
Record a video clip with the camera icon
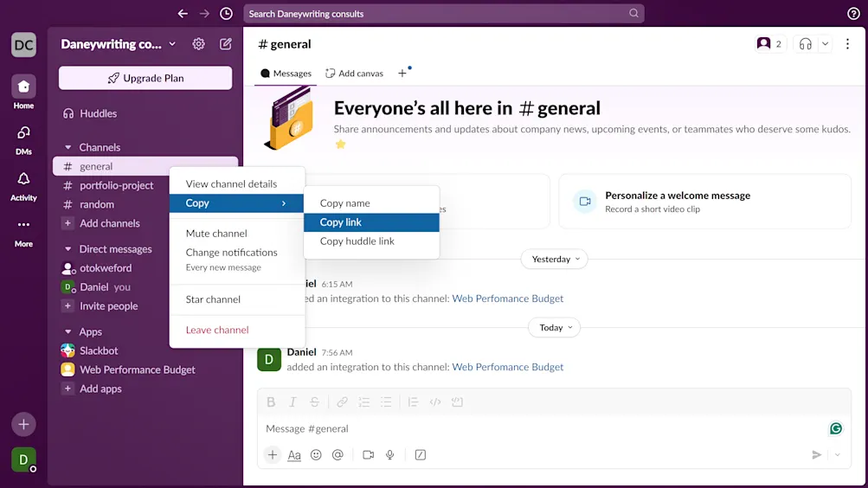pyautogui.click(x=368, y=455)
